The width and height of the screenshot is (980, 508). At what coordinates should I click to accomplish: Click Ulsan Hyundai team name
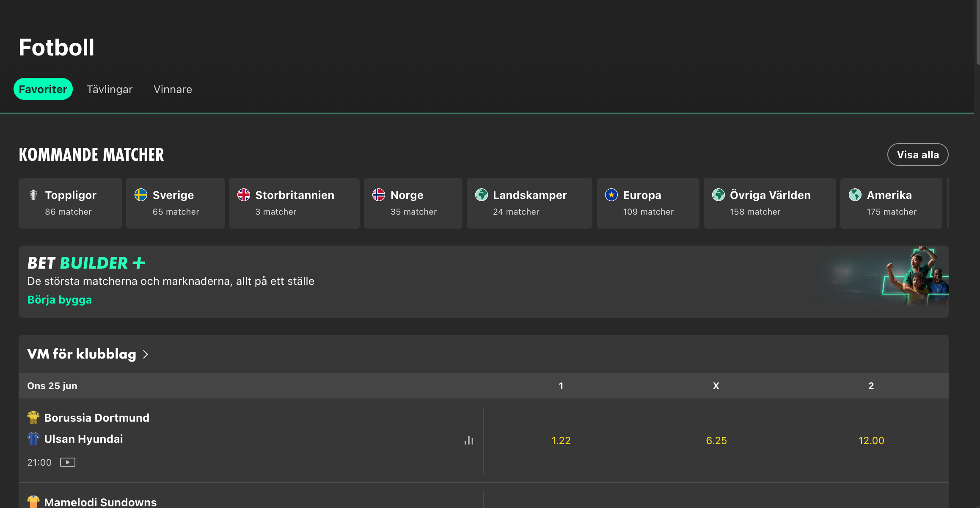(84, 439)
